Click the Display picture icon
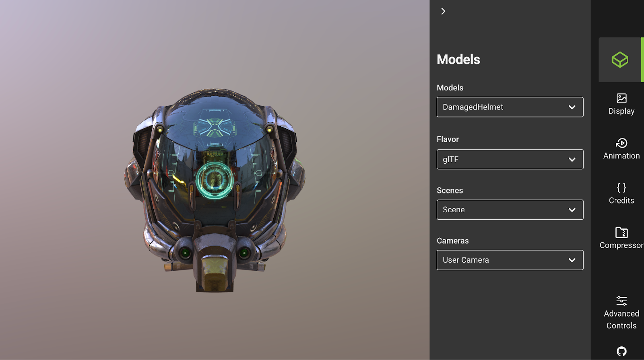 [x=621, y=98]
